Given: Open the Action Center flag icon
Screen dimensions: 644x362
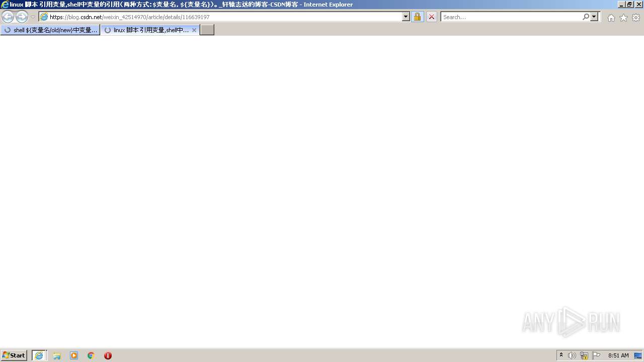Looking at the screenshot, I should (x=596, y=355).
